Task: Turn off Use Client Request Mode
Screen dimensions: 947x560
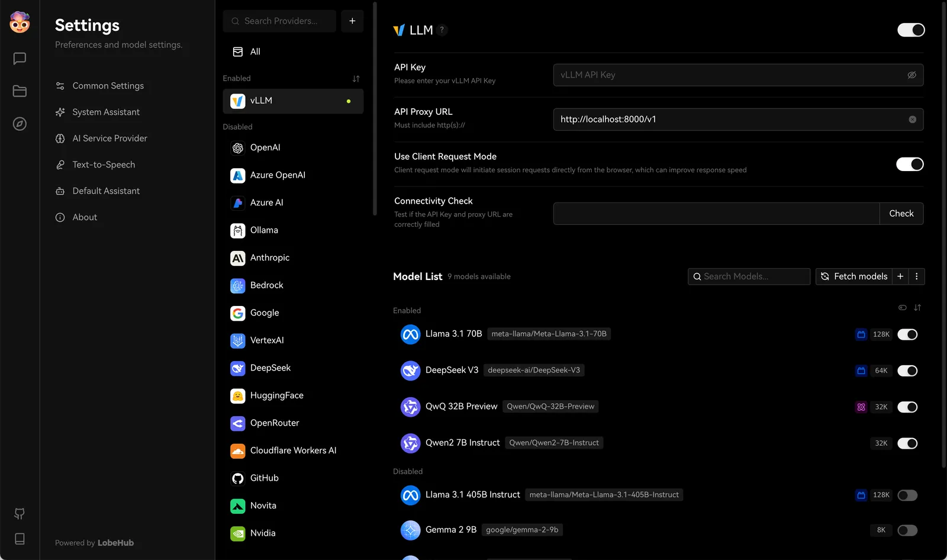Action: (909, 164)
